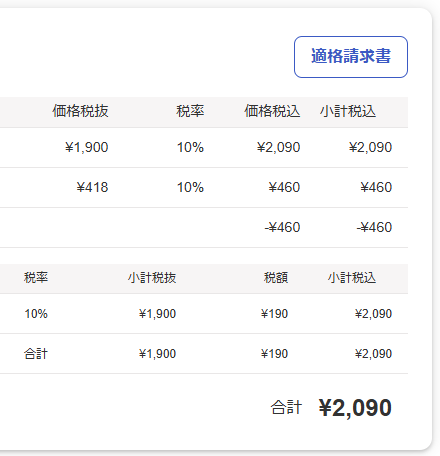Select the 小計税込 header in items table

tap(348, 111)
